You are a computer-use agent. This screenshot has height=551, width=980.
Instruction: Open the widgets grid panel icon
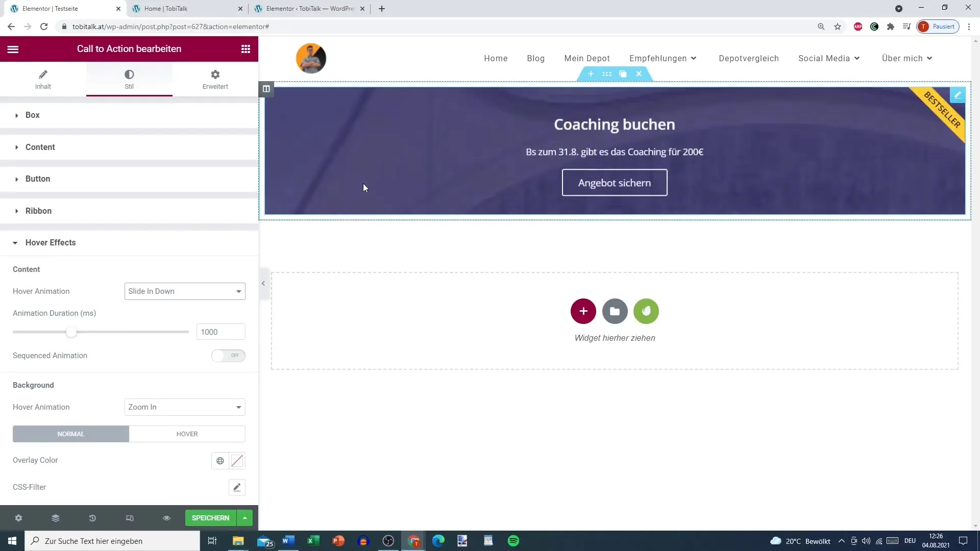pos(246,49)
